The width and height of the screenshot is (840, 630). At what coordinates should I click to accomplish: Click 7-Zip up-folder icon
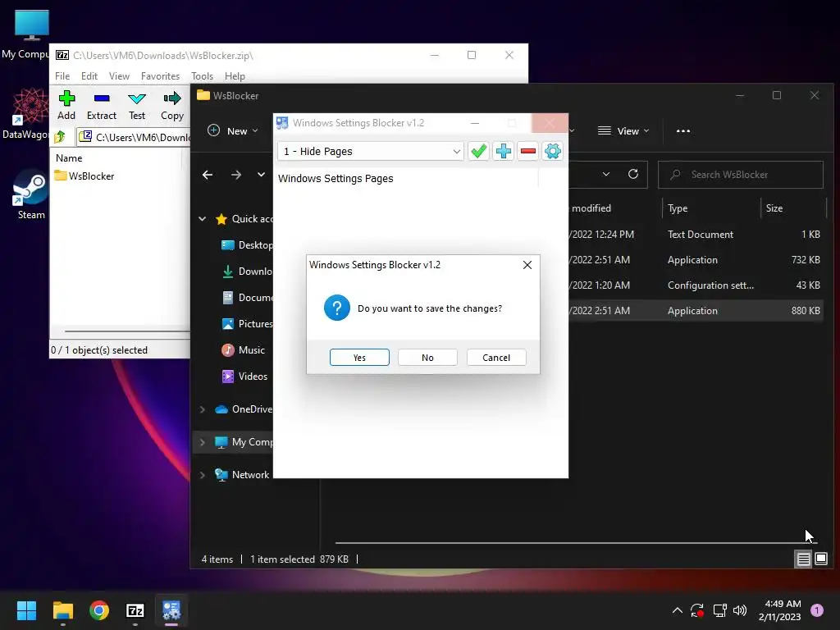(60, 137)
